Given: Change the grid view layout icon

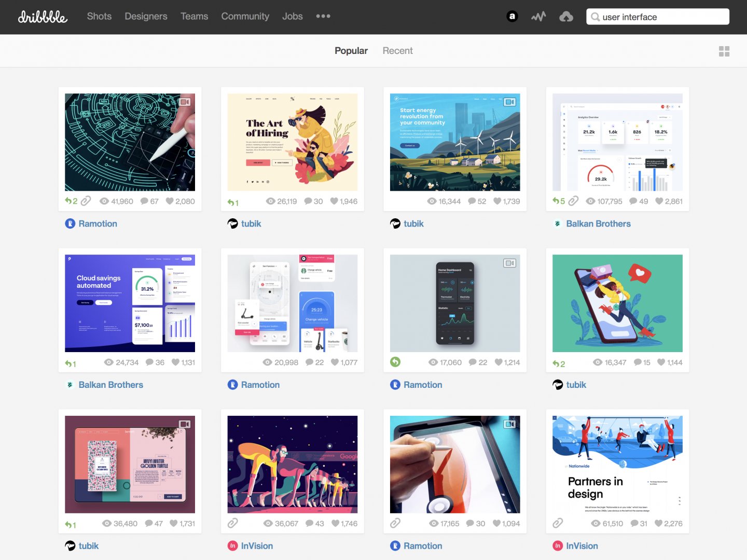Looking at the screenshot, I should point(724,51).
